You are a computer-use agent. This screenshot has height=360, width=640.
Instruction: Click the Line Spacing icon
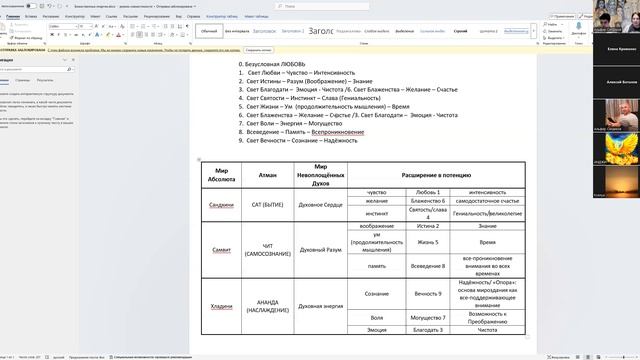point(160,35)
